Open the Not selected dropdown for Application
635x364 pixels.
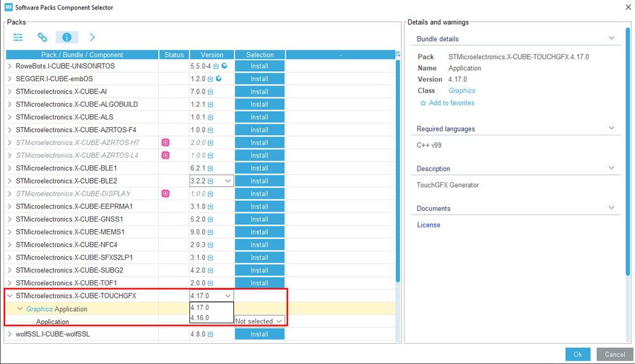tap(259, 321)
